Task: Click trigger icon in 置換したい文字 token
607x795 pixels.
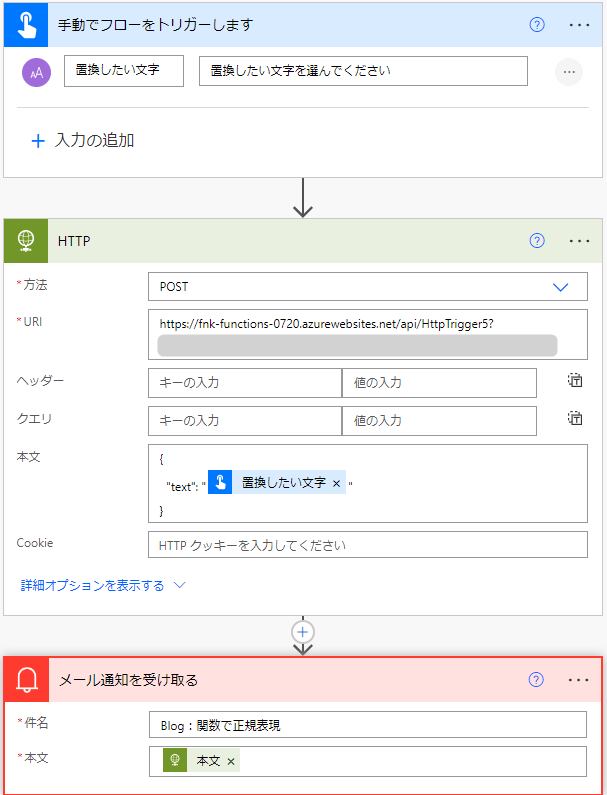Action: click(x=220, y=482)
